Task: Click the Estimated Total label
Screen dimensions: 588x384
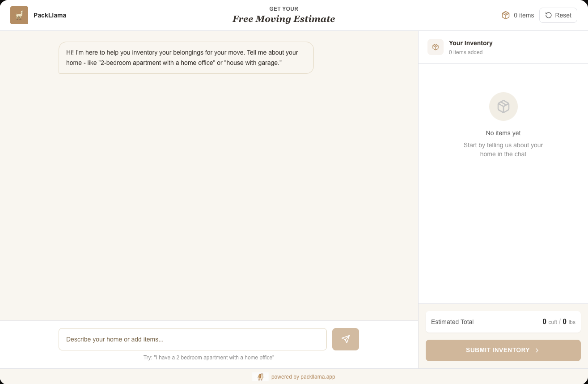Action: pyautogui.click(x=452, y=322)
